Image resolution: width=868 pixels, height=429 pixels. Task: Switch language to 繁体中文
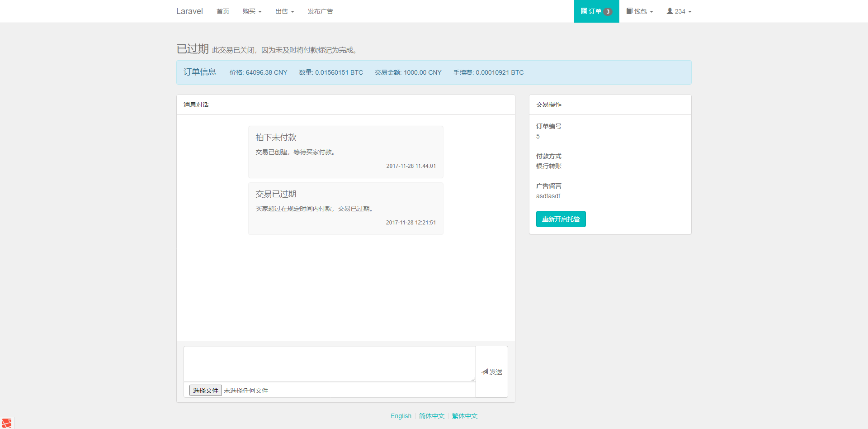point(464,415)
